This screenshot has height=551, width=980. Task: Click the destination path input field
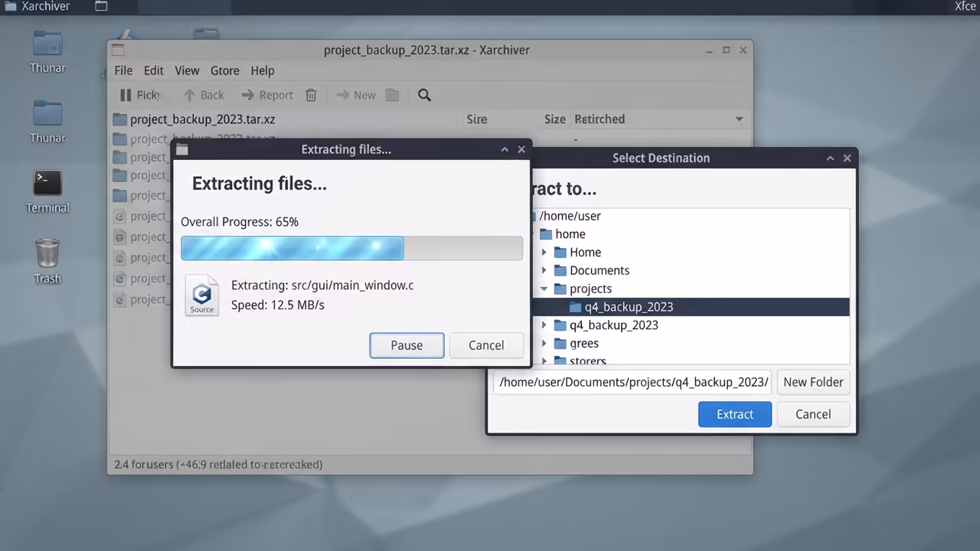click(x=632, y=382)
